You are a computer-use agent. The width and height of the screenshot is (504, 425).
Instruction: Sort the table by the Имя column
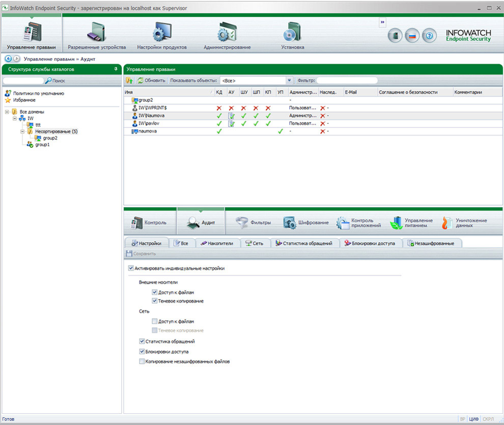[169, 92]
